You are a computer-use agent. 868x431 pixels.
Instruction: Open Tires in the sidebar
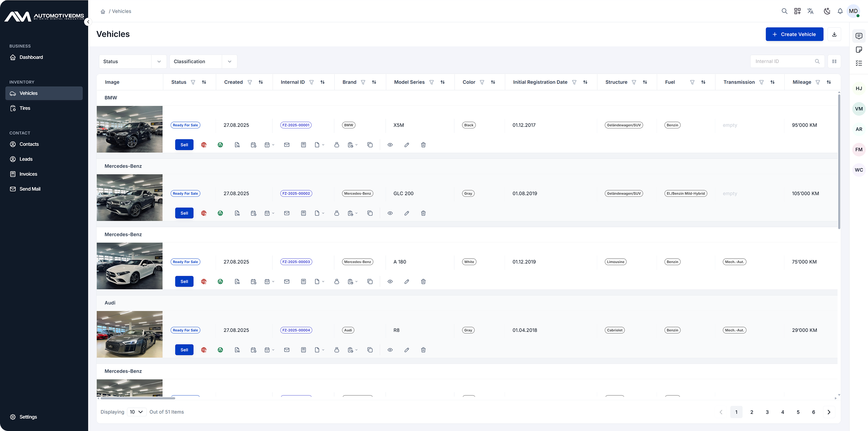[x=44, y=108]
